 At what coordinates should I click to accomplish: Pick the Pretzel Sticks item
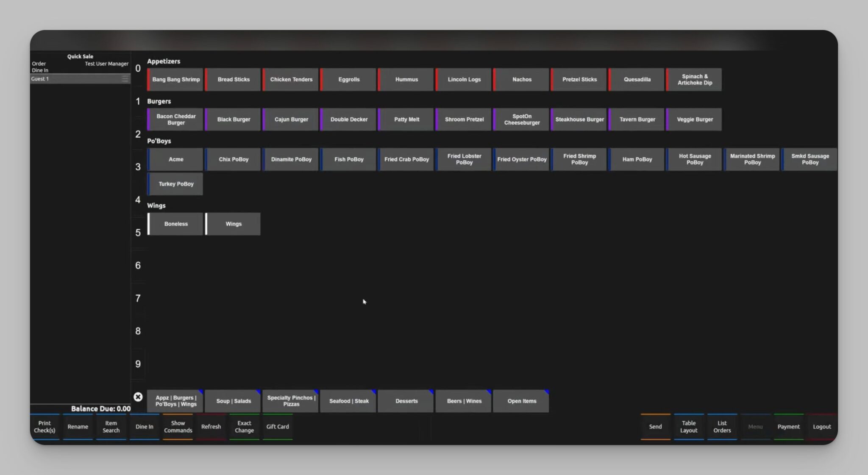(x=579, y=80)
